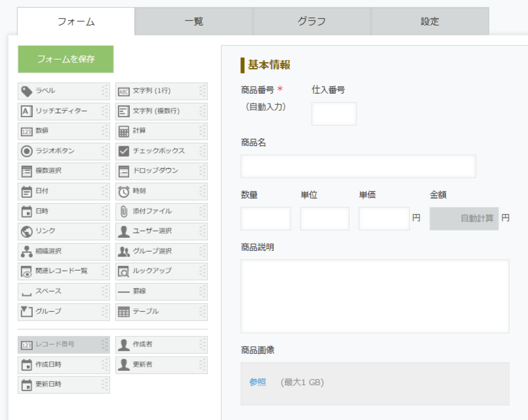Select the 計算 calculator icon
The width and height of the screenshot is (528, 420).
pyautogui.click(x=123, y=132)
